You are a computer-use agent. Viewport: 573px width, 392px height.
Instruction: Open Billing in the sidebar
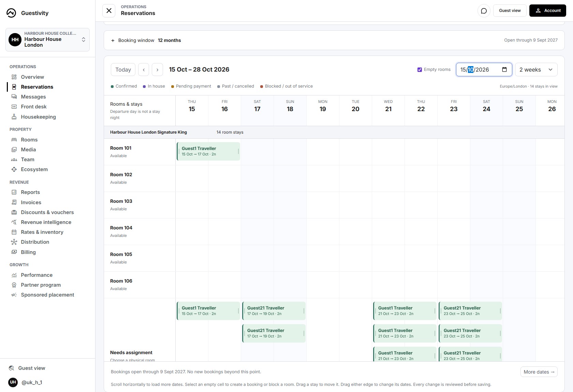pos(28,252)
